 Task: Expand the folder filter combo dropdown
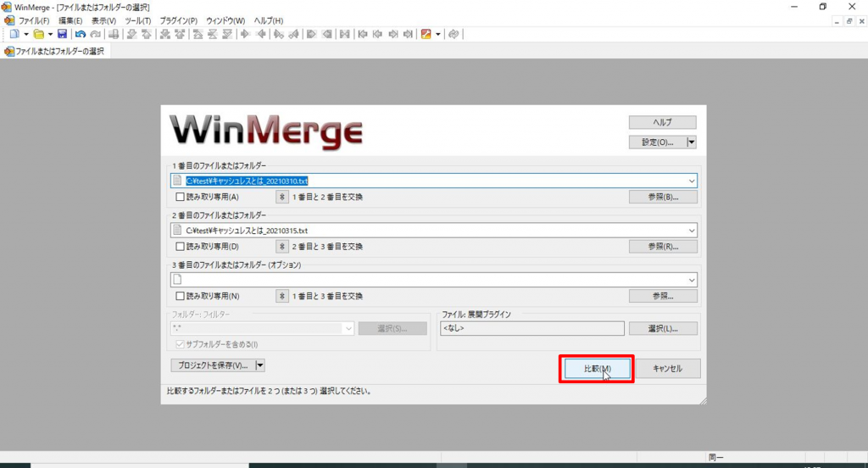coord(348,328)
